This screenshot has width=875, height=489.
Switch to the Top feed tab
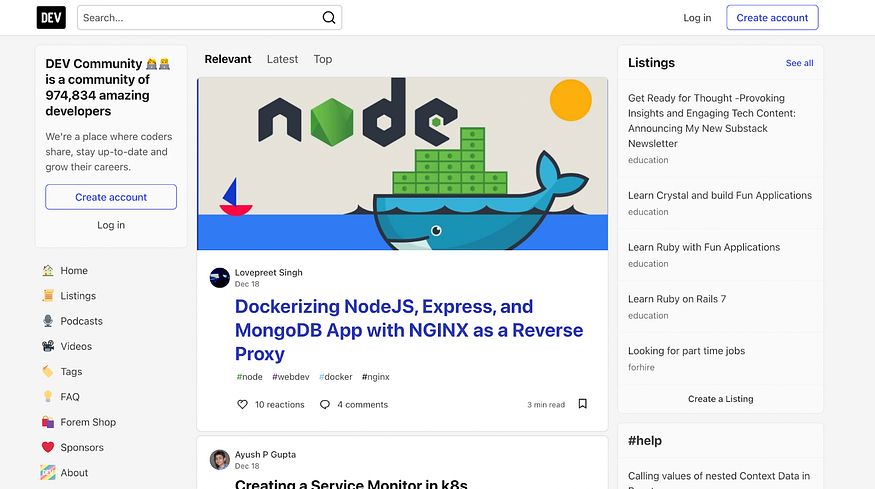(323, 59)
